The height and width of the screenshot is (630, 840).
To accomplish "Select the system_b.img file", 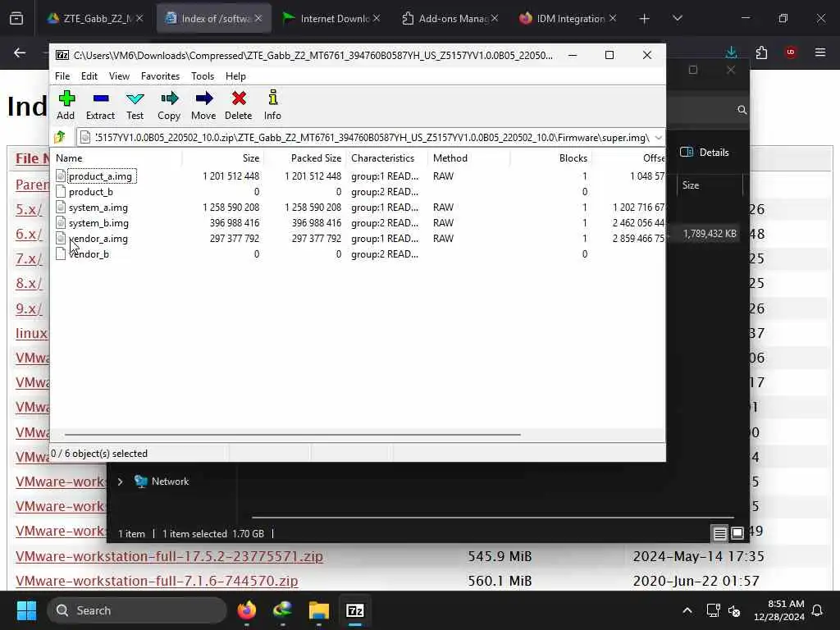I will (98, 223).
